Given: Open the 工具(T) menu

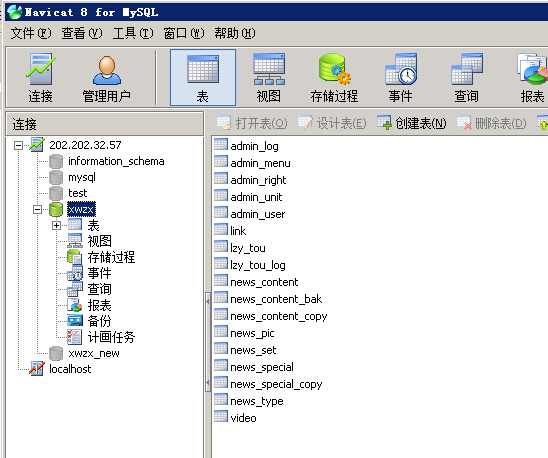Looking at the screenshot, I should 133,33.
